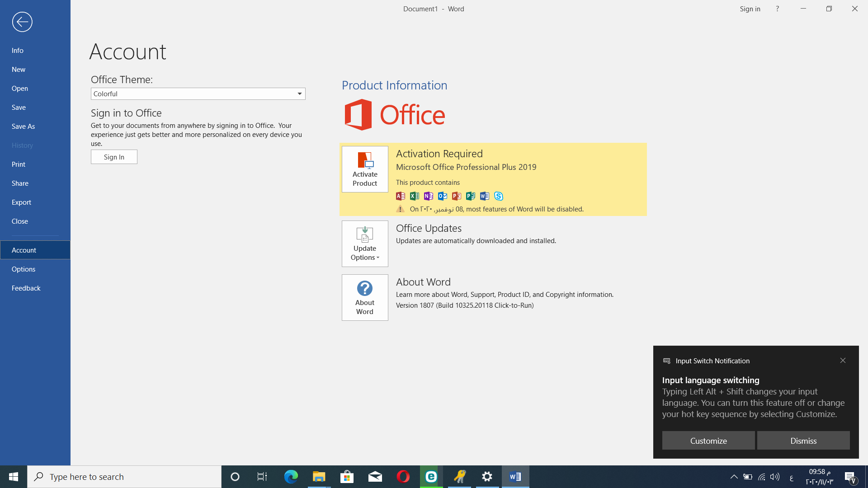Image resolution: width=868 pixels, height=488 pixels.
Task: Open the Feedback page
Action: pyautogui.click(x=35, y=288)
